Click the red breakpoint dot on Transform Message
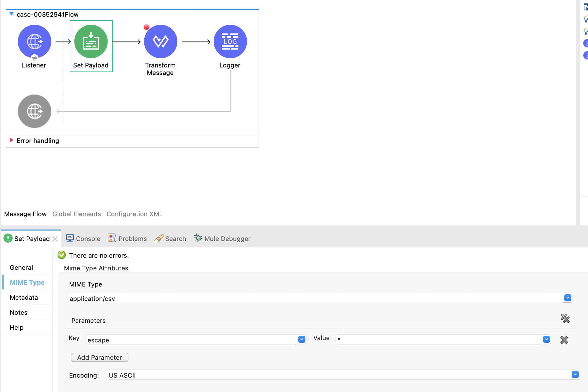The image size is (588, 392). (147, 27)
